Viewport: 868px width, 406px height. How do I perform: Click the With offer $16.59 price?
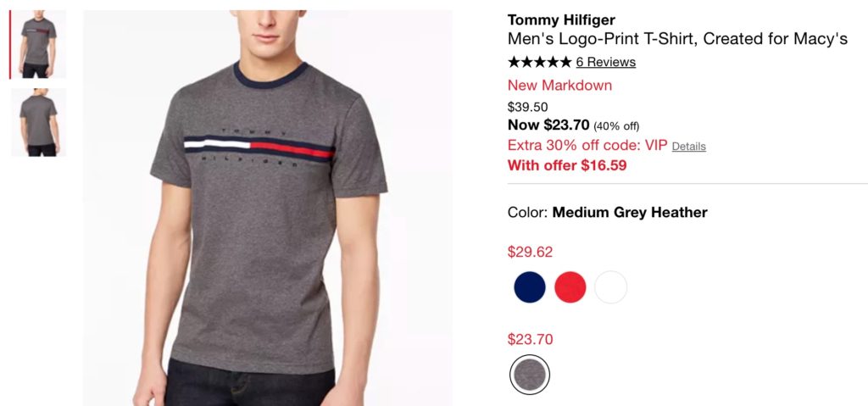567,165
